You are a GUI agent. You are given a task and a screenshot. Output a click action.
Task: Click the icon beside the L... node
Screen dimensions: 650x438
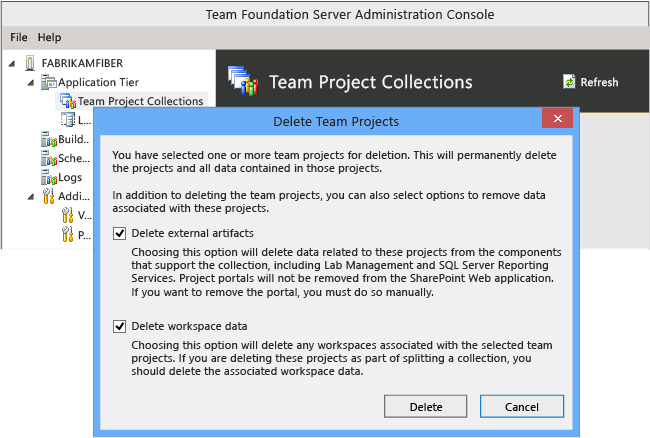point(68,120)
